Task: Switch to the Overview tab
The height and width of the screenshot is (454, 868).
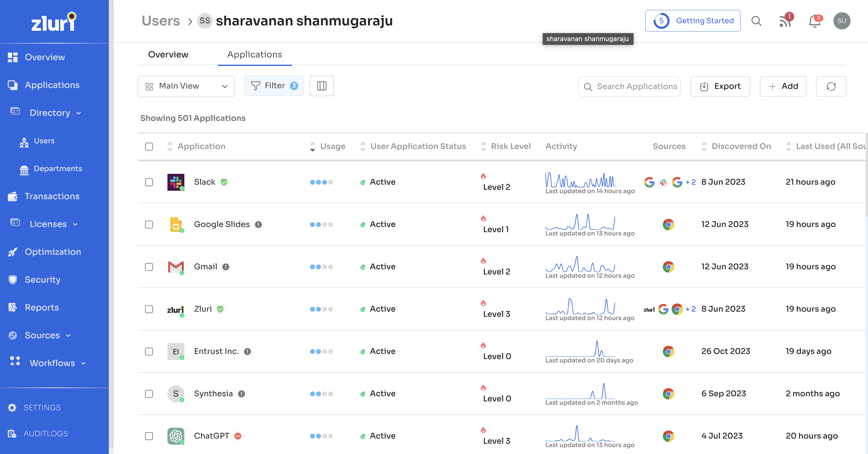Action: pyautogui.click(x=168, y=54)
